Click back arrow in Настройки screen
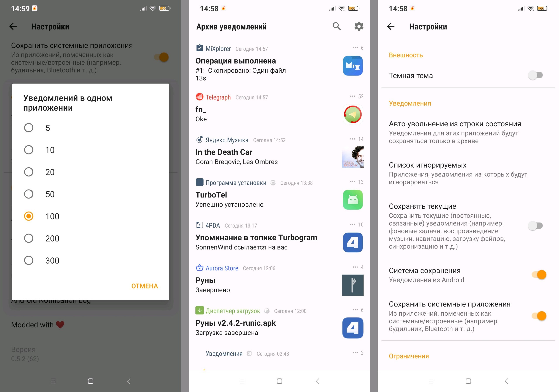The image size is (559, 392). point(392,26)
